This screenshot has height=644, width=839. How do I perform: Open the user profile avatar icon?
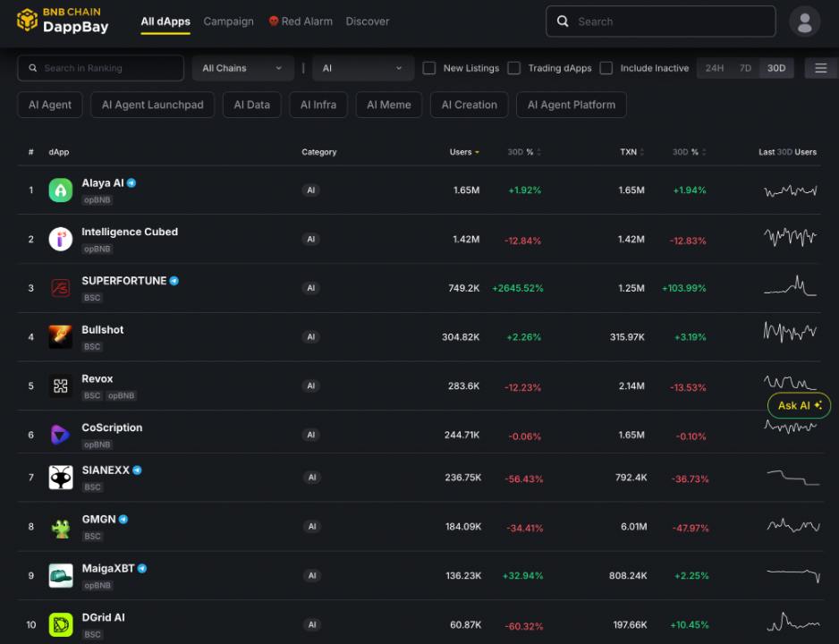point(804,21)
